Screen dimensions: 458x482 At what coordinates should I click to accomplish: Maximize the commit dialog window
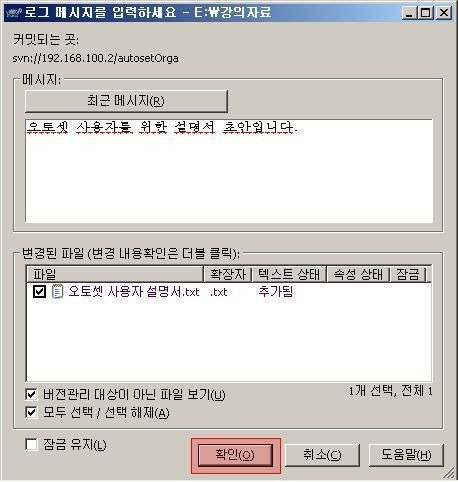point(426,13)
